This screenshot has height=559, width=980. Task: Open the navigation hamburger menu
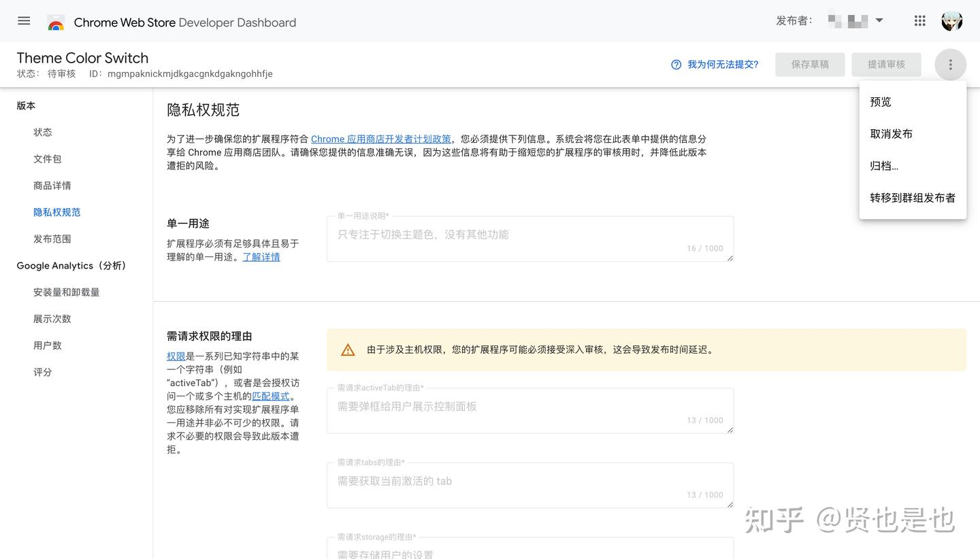tap(23, 20)
